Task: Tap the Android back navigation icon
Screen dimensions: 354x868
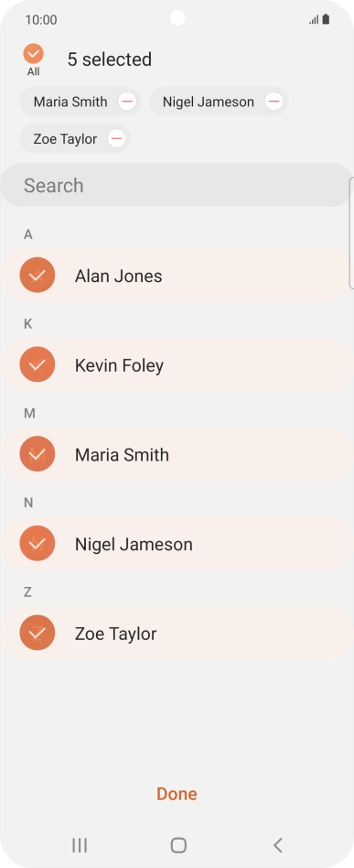Action: pos(278,845)
